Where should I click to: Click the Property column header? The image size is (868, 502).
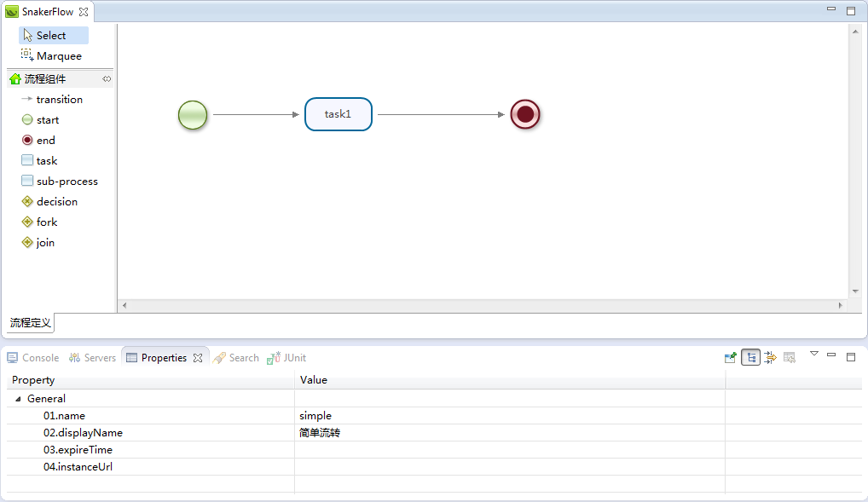click(150, 380)
